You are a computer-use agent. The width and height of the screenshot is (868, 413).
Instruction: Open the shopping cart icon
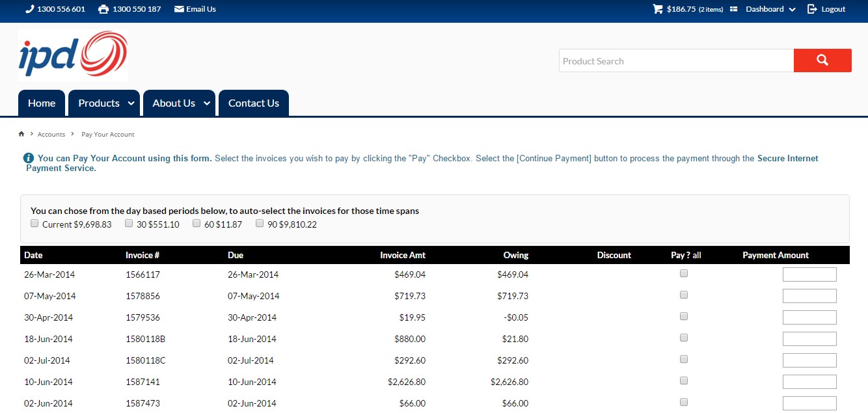point(658,9)
